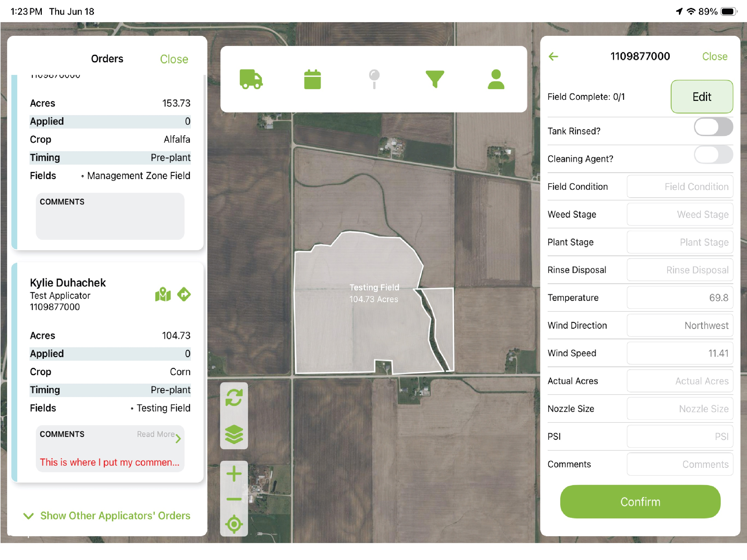Image resolution: width=747 pixels, height=560 pixels.
Task: Expand comments with Read More chevron
Action: click(x=178, y=438)
